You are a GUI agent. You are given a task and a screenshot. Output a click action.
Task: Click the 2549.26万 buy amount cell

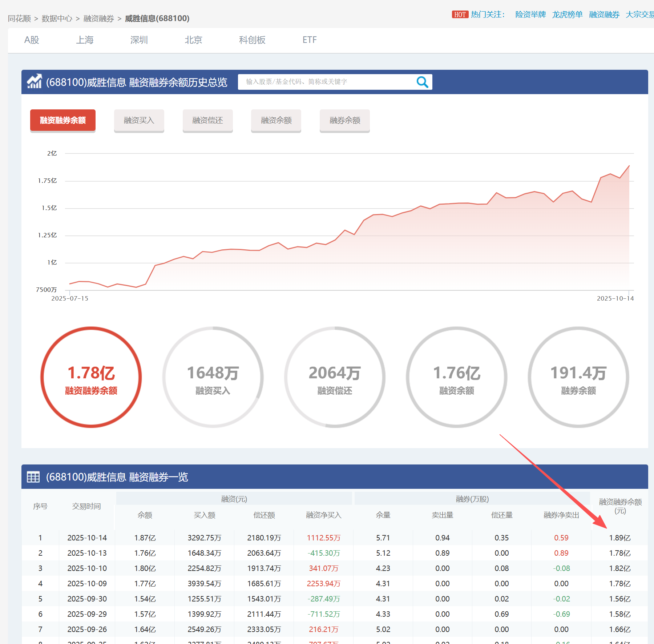[205, 629]
